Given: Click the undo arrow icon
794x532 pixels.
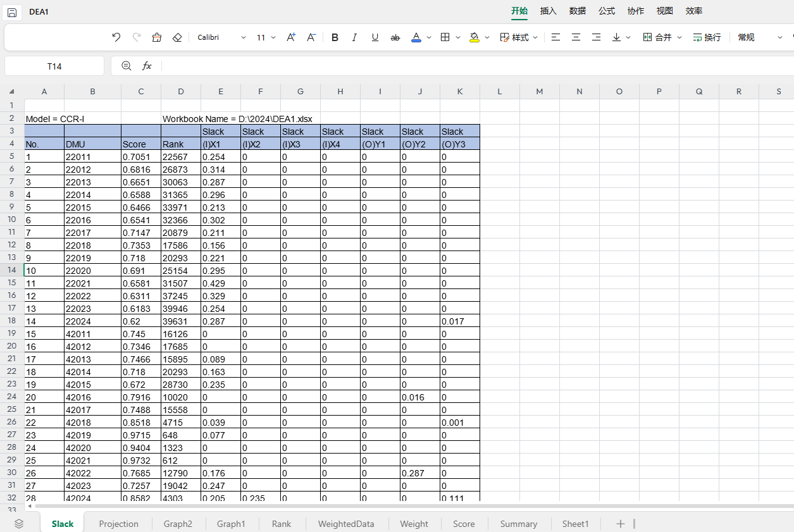Looking at the screenshot, I should [116, 37].
